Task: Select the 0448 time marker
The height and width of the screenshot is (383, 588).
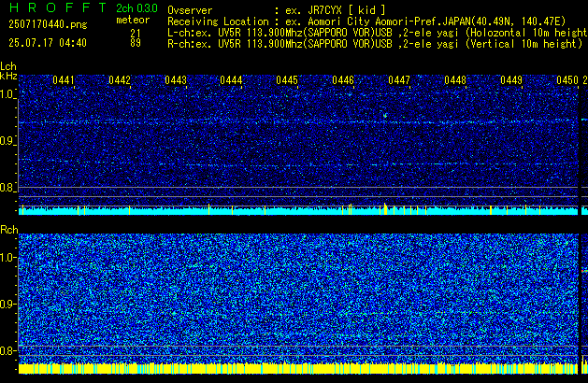Action: pos(455,80)
